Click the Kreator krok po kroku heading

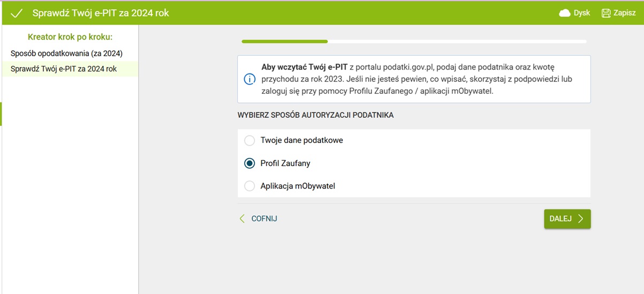pos(70,37)
